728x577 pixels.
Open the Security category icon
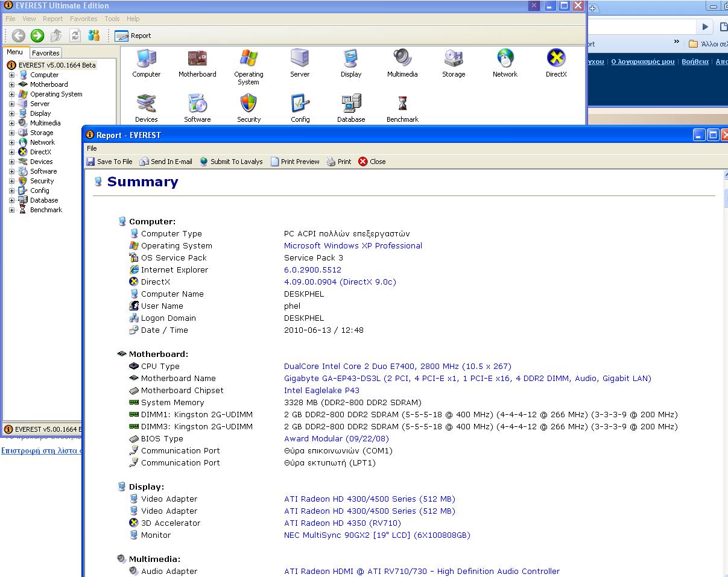248,104
